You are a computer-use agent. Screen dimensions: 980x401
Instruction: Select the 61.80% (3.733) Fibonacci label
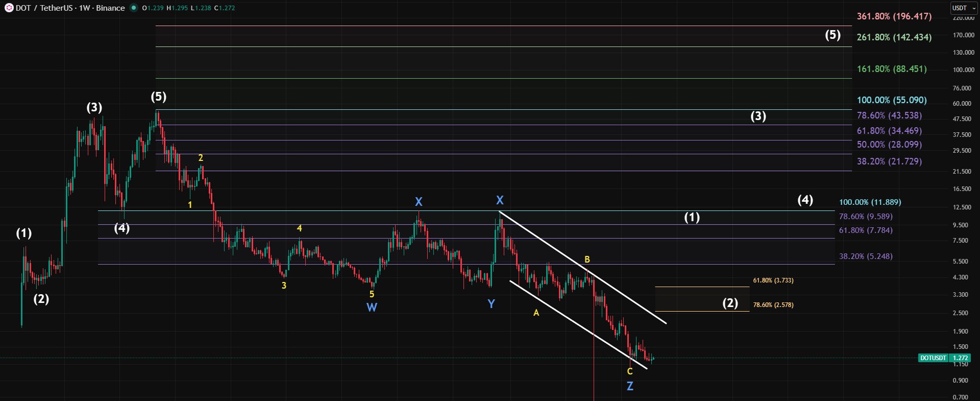point(773,280)
